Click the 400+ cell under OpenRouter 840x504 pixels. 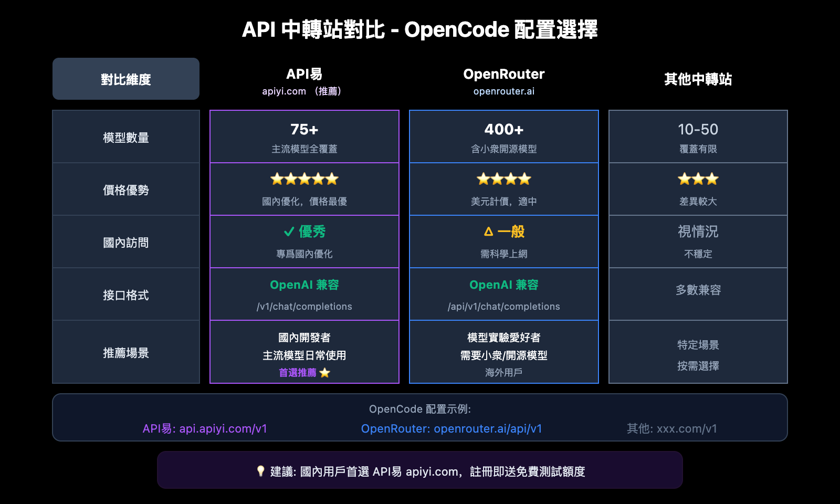pos(503,129)
